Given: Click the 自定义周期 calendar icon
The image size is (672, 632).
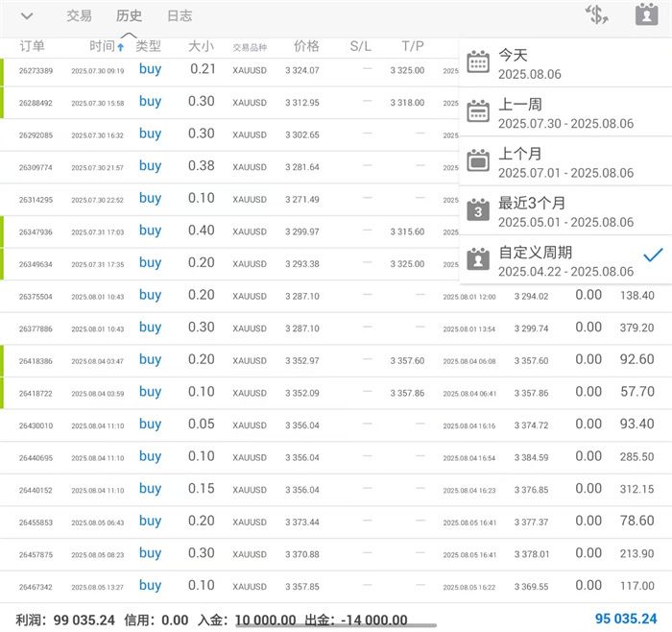Looking at the screenshot, I should coord(478,258).
